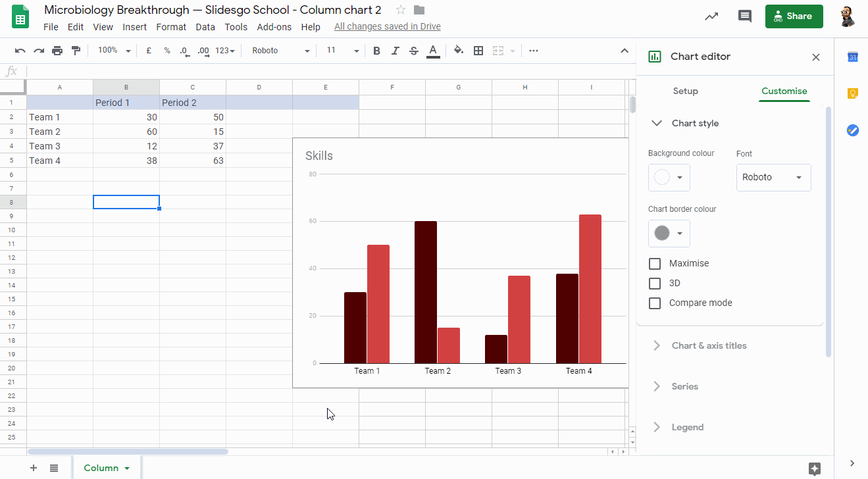The image size is (868, 479).
Task: Click the Explore icon at bottom right
Action: 815,468
